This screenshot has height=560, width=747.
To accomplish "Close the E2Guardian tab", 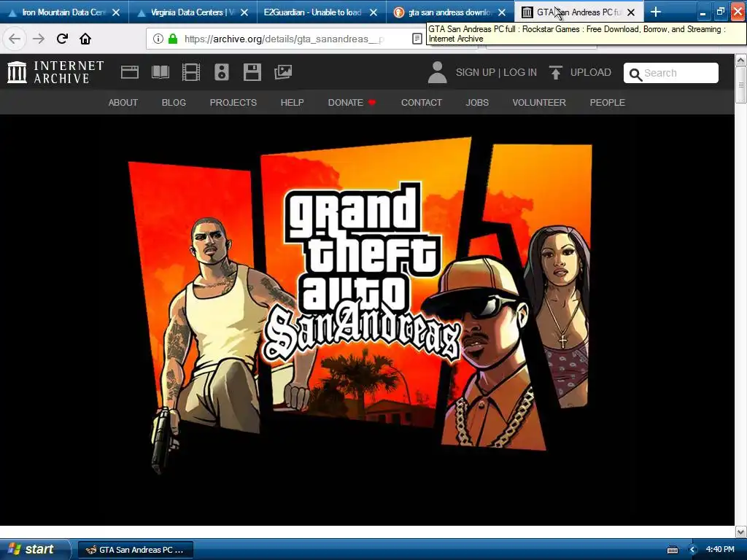I will 373,12.
